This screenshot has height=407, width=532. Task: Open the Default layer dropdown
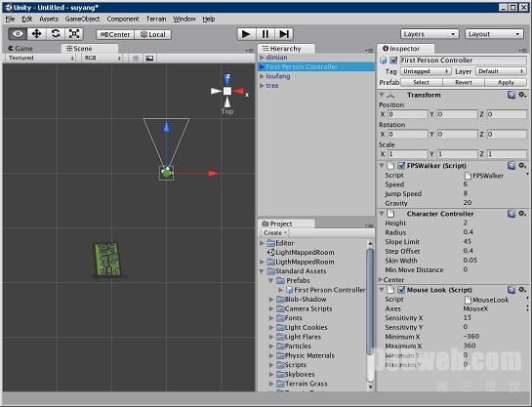pos(501,71)
